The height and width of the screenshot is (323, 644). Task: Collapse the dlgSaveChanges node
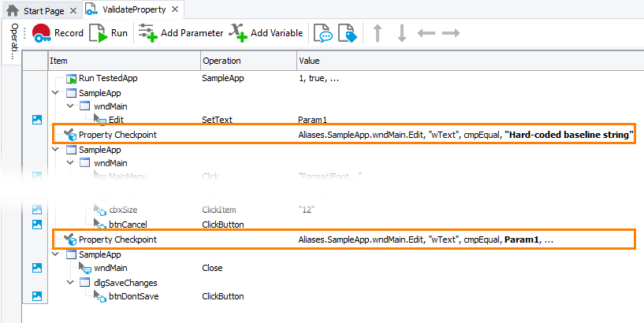click(70, 282)
